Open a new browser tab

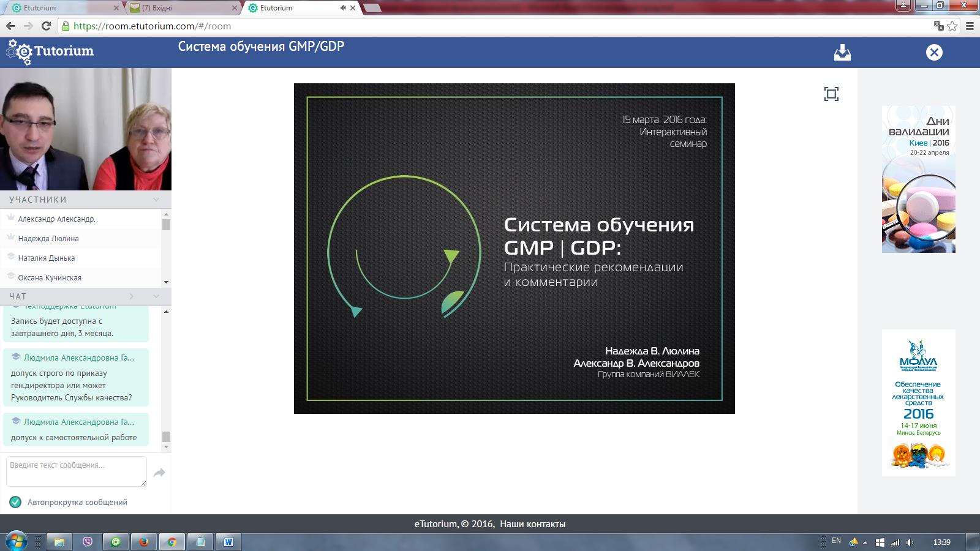(x=372, y=8)
